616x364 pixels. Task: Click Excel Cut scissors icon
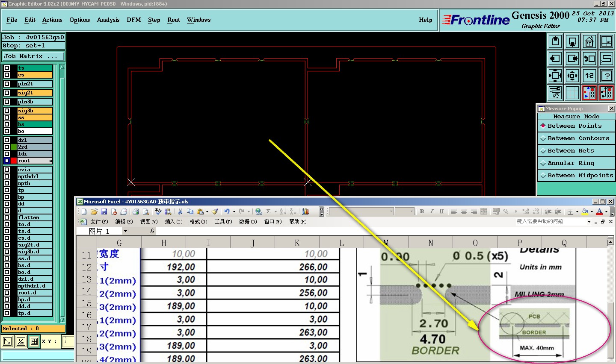point(180,211)
